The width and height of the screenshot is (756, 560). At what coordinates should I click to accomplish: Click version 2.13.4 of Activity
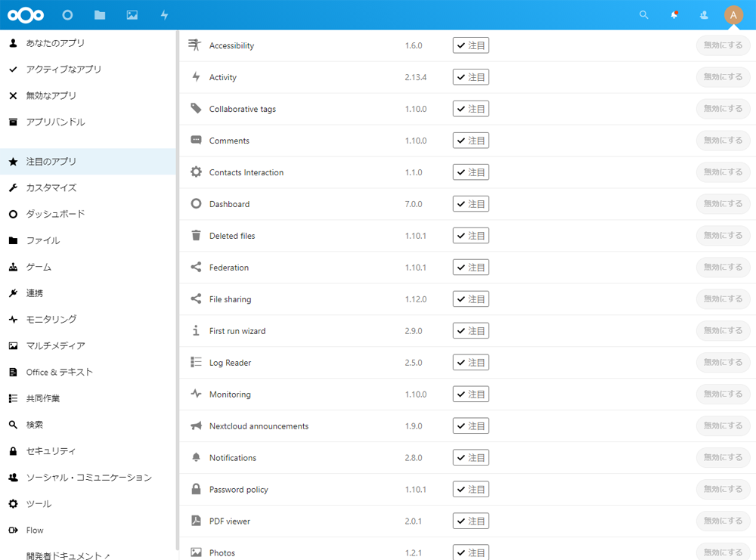click(x=416, y=77)
